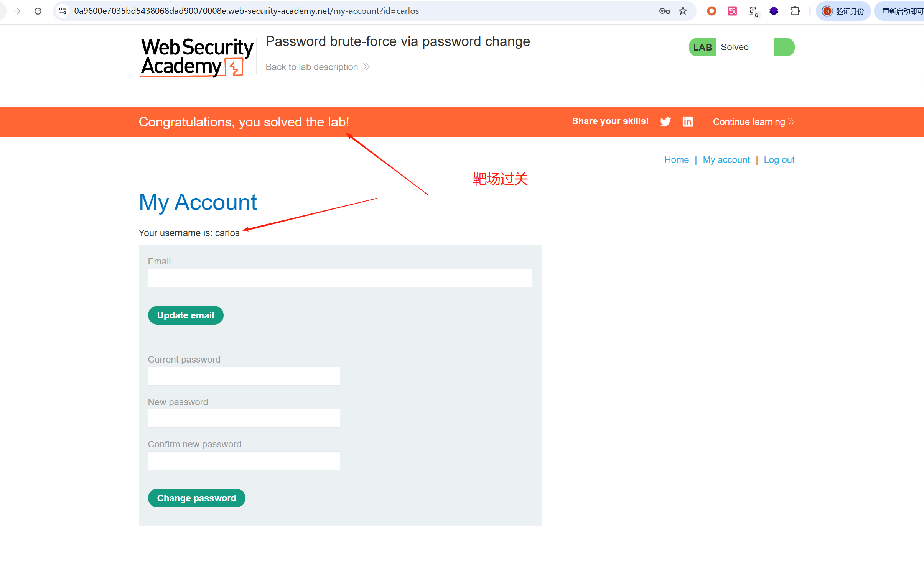Bookmark this page with the star icon
Viewport: 924px width, 568px height.
coord(683,11)
